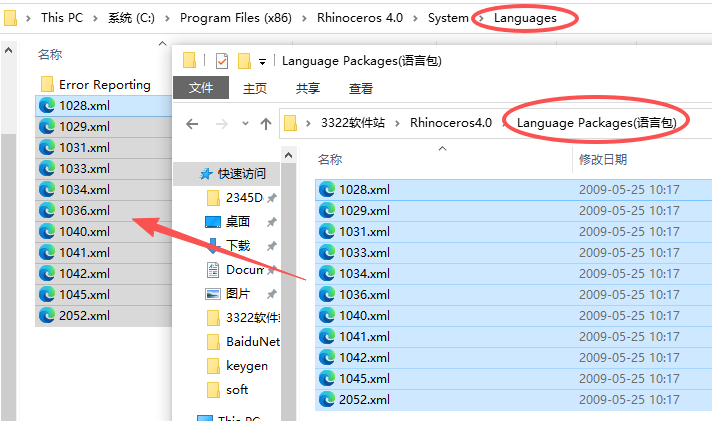Go back using the back arrow button
The image size is (712, 421).
pos(192,124)
